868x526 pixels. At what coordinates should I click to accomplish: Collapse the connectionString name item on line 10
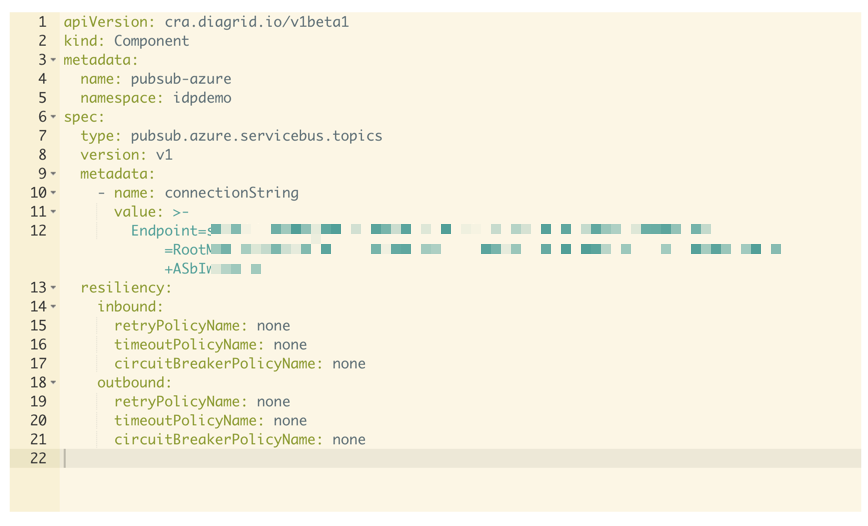click(x=53, y=193)
